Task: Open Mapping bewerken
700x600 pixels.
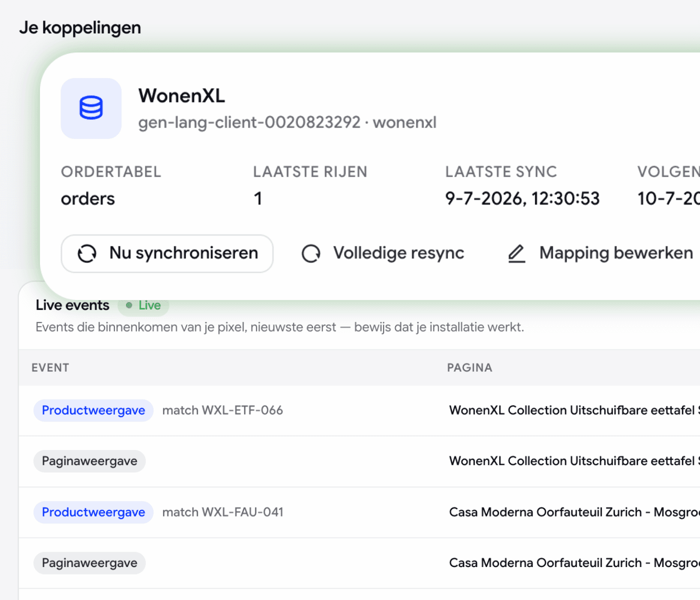Action: [x=600, y=253]
